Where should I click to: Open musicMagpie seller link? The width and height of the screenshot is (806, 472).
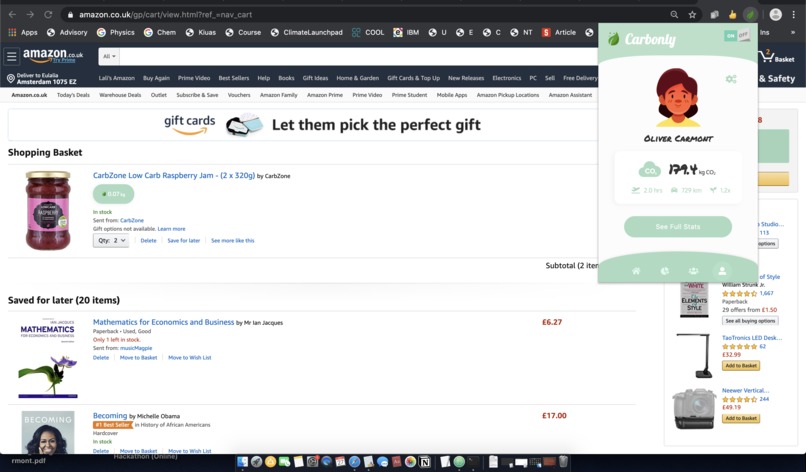tap(136, 348)
